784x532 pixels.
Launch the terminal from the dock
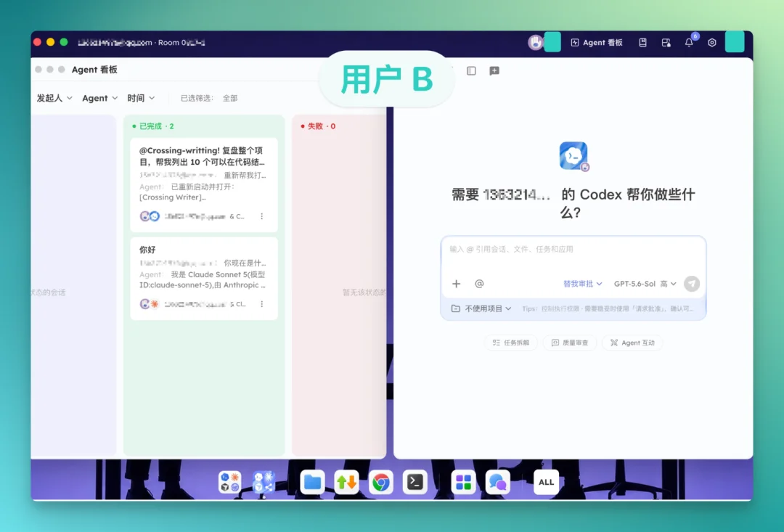(415, 483)
